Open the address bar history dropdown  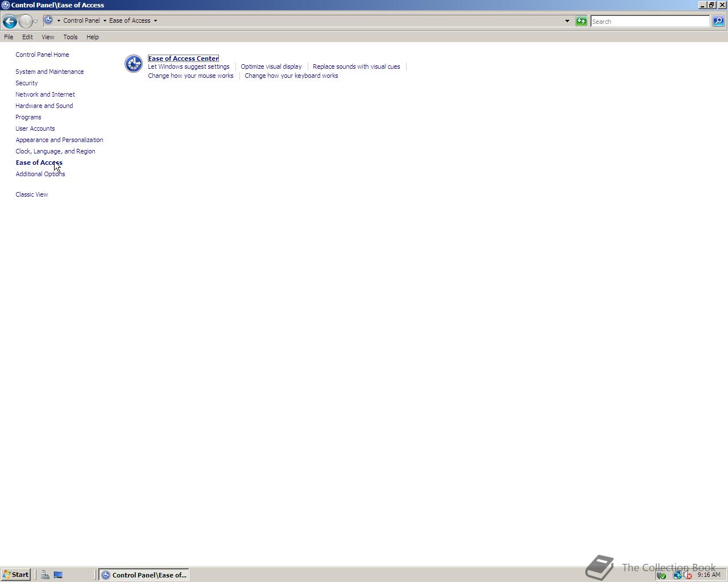567,21
